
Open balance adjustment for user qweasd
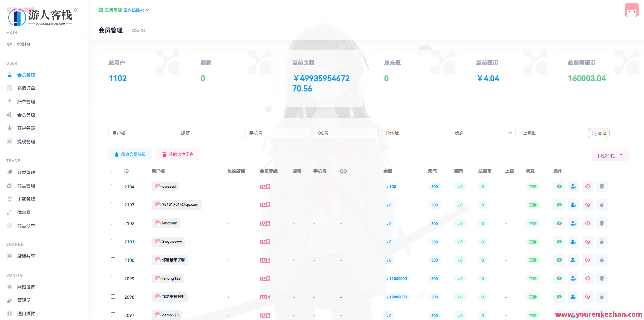[x=559, y=186]
